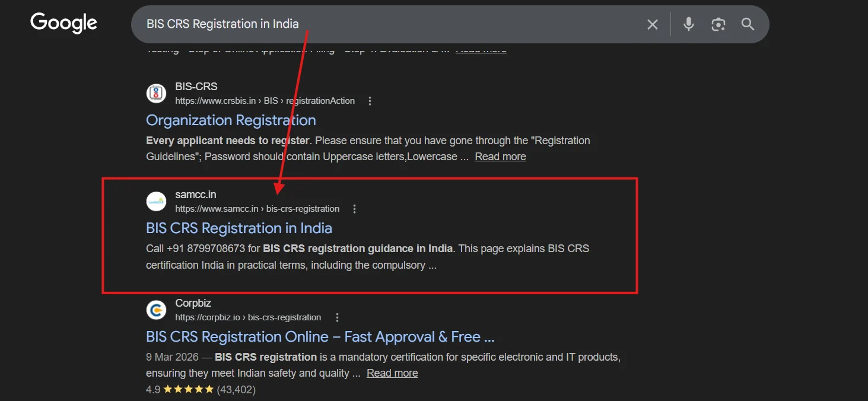Open Google Lens image search

pyautogui.click(x=718, y=24)
